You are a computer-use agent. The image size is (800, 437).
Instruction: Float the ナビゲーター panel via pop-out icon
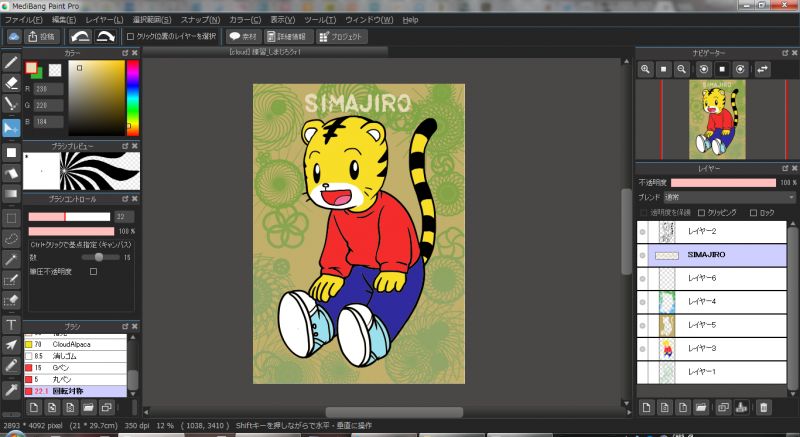click(x=785, y=53)
